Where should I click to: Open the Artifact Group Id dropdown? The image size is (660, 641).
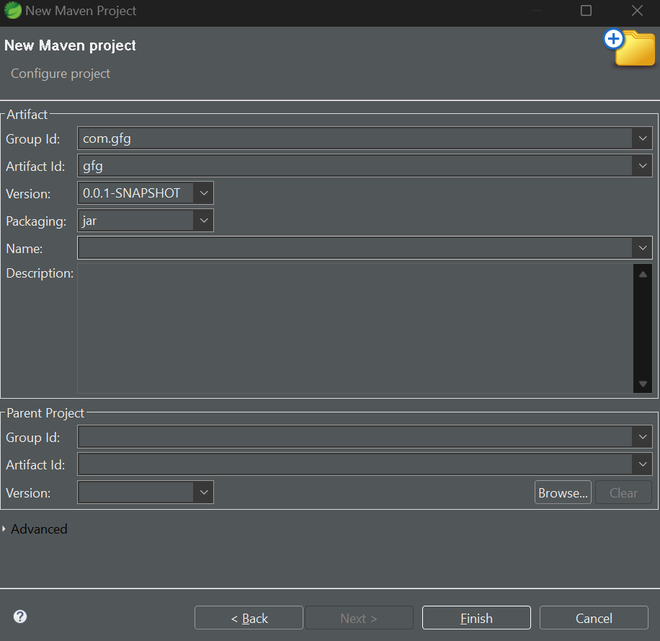[x=641, y=139]
